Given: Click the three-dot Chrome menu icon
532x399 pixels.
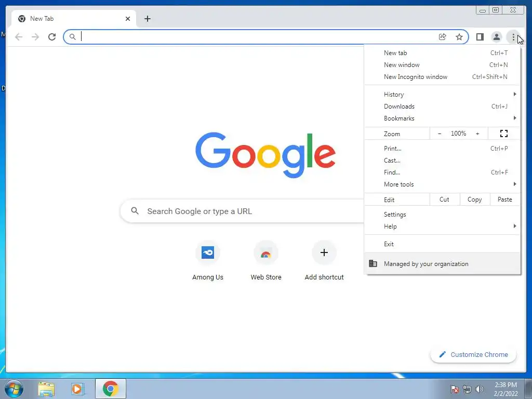Looking at the screenshot, I should (513, 37).
